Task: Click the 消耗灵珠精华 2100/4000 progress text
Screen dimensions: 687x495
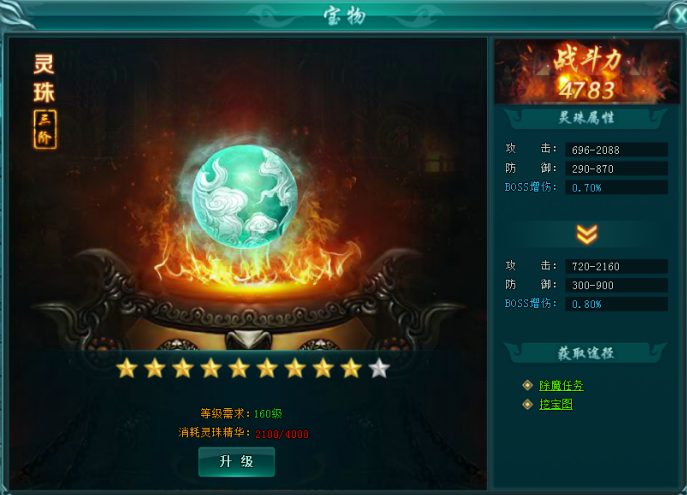Action: coord(244,433)
